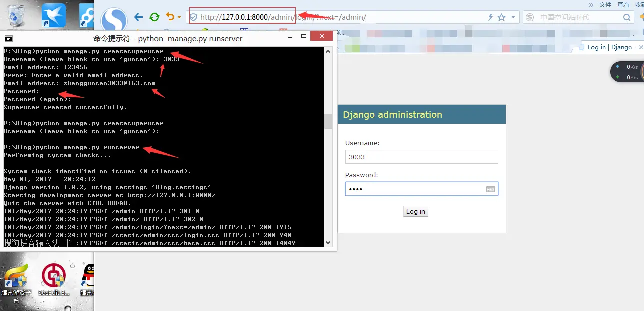The image size is (644, 311).
Task: Click the command prompt scrollbar down arrow
Action: (328, 243)
